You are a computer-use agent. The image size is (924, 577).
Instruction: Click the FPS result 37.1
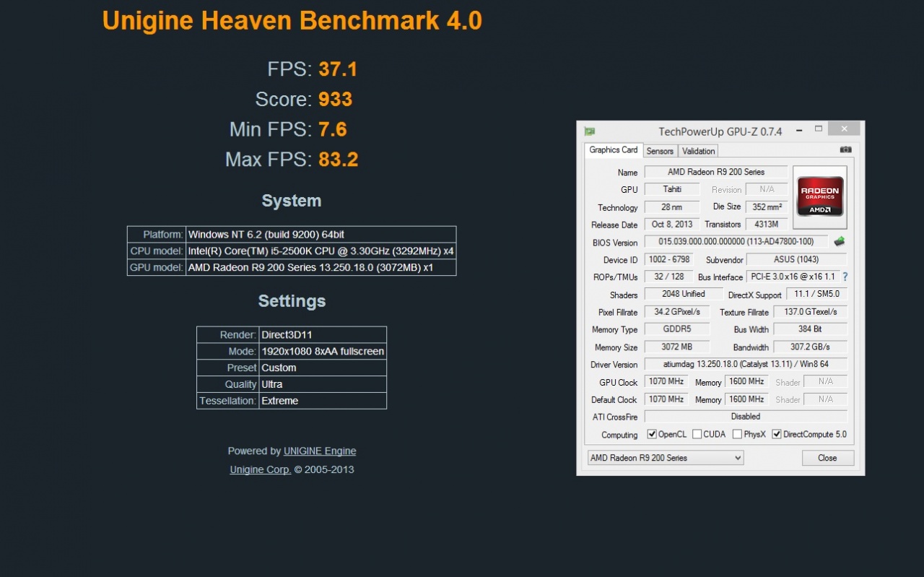pos(338,69)
